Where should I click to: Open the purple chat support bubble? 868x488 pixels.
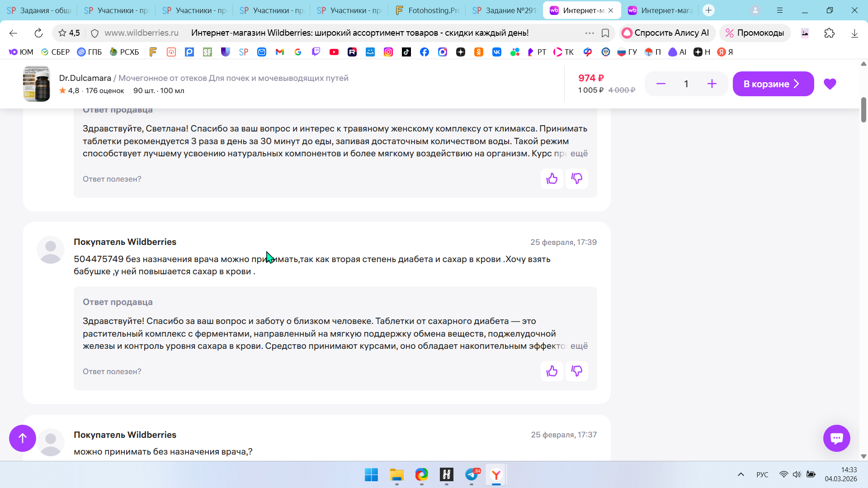coord(836,438)
